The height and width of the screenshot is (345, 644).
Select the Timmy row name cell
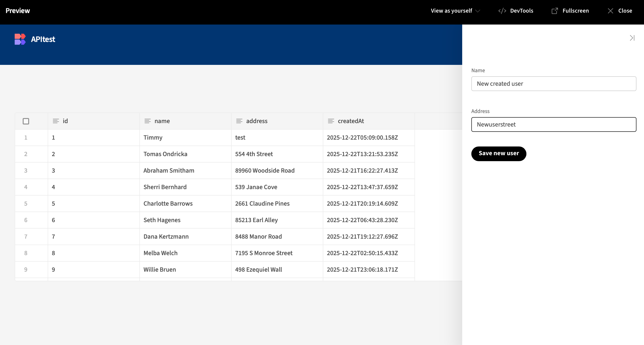tap(185, 138)
